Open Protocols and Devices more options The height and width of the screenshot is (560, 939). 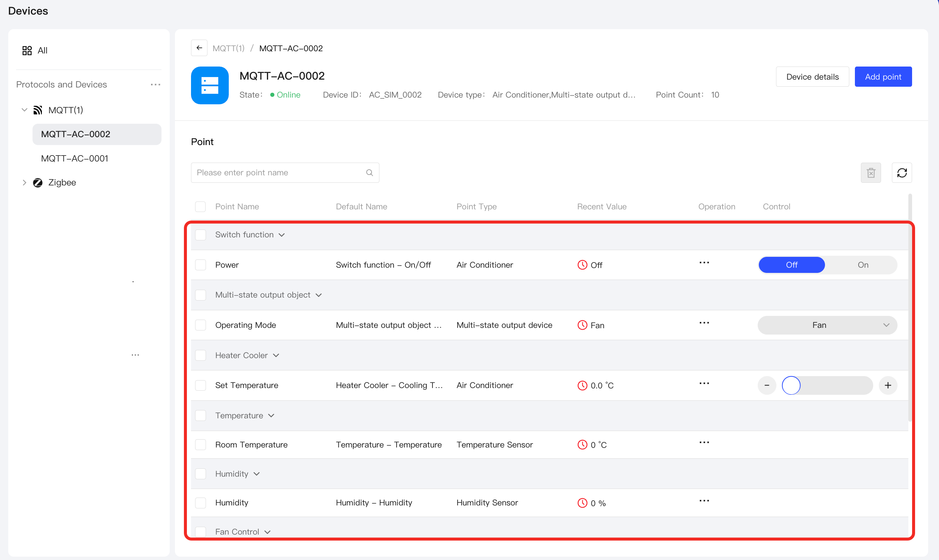[156, 84]
